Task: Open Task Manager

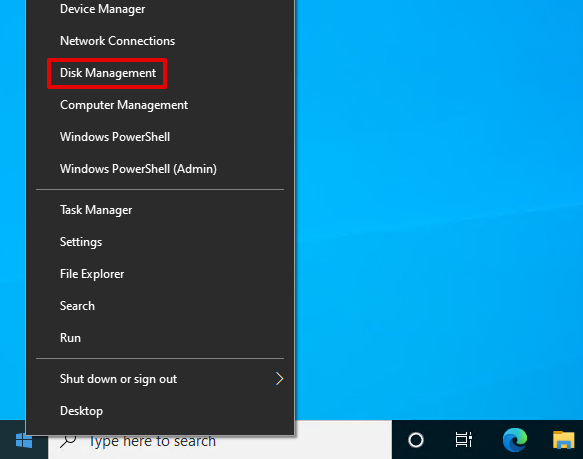Action: pyautogui.click(x=160, y=210)
